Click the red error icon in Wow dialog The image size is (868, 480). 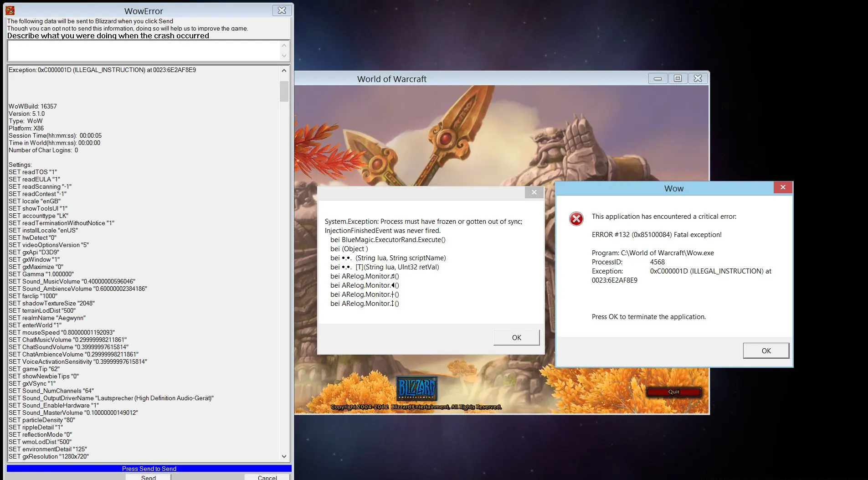(576, 219)
